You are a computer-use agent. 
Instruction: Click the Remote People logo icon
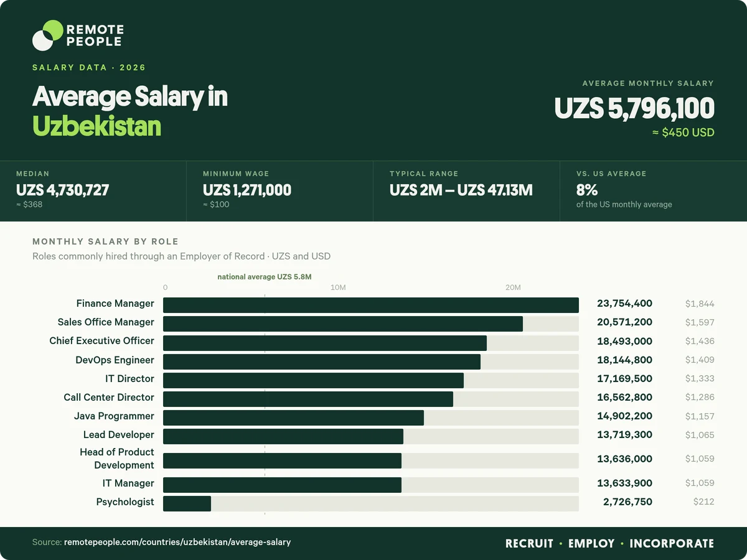point(48,35)
